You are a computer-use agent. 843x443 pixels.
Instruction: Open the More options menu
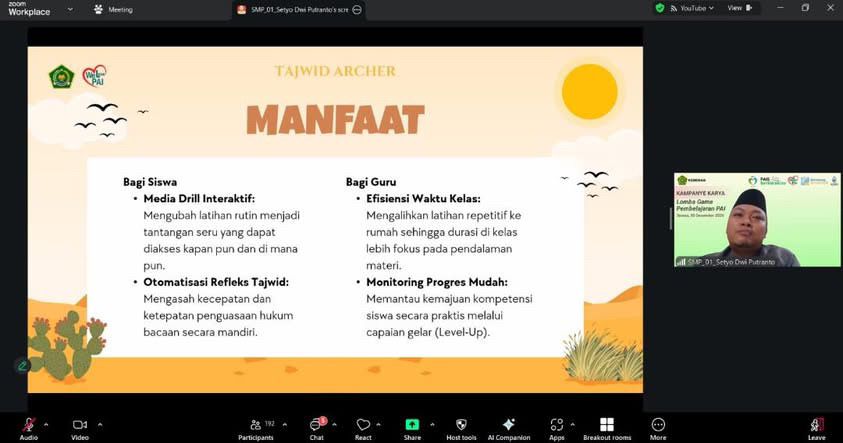pyautogui.click(x=658, y=426)
